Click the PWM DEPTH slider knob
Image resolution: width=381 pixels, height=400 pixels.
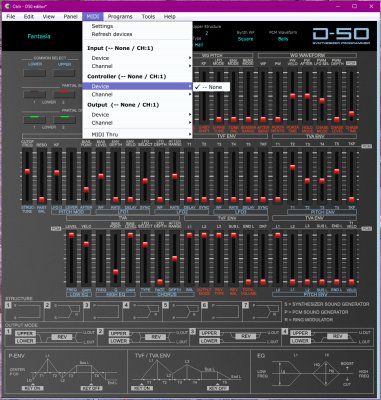tap(337, 119)
